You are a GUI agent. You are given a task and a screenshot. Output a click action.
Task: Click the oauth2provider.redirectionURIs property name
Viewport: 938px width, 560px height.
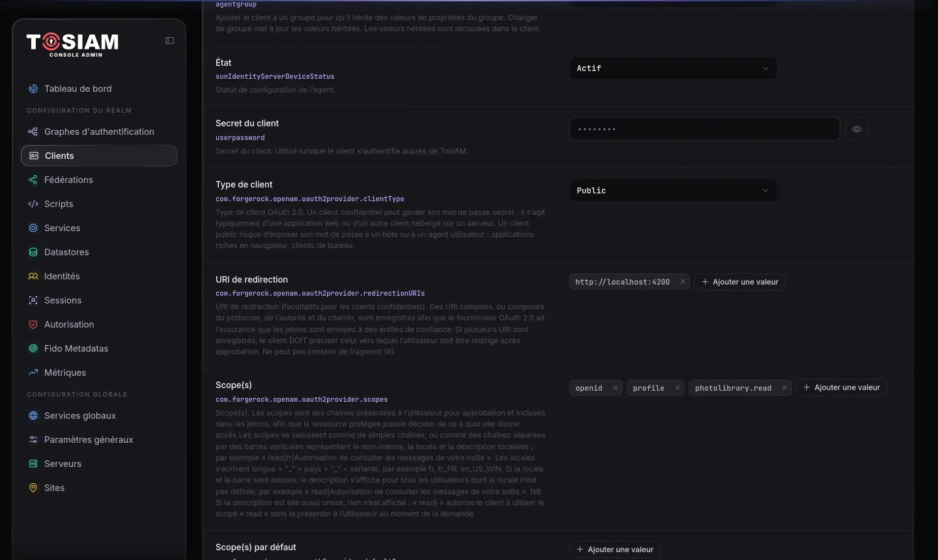pos(320,294)
